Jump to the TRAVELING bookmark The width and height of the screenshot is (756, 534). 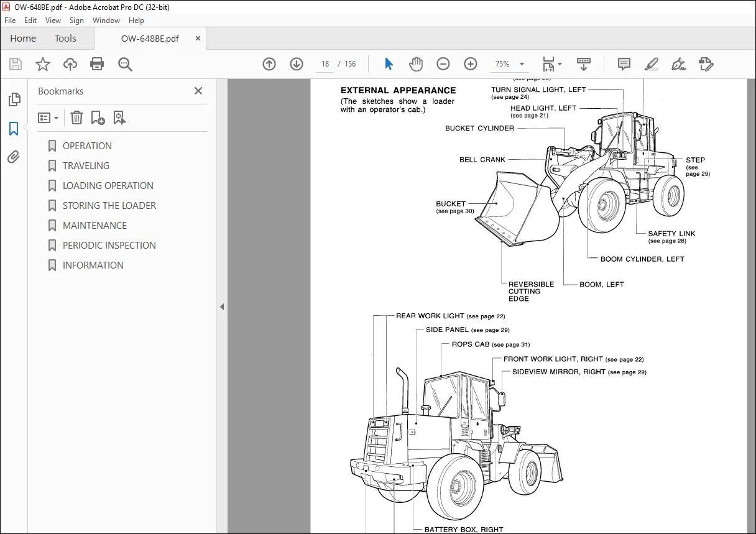coord(86,165)
